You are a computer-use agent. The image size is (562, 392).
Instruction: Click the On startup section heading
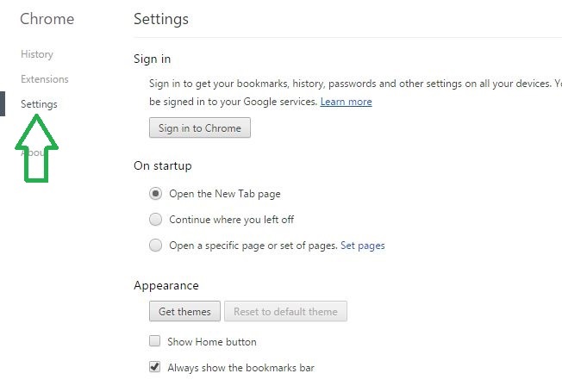tap(162, 166)
